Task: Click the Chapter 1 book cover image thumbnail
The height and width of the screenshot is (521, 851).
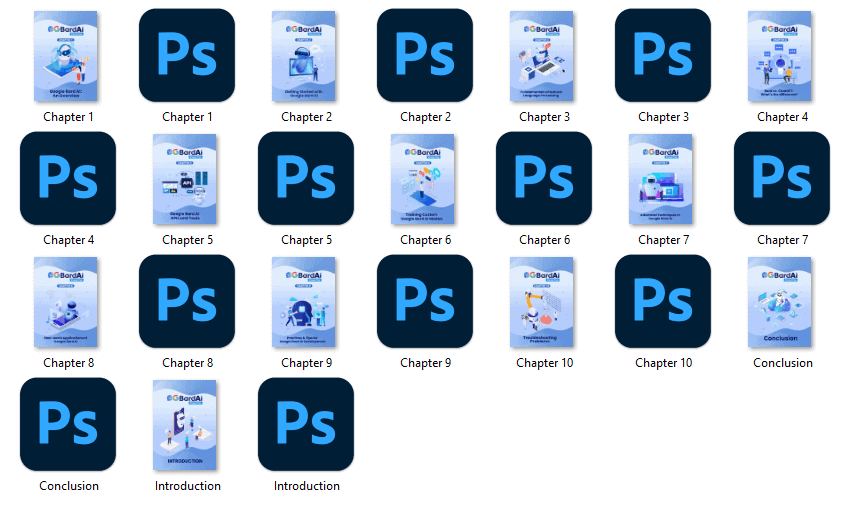Action: tap(66, 56)
